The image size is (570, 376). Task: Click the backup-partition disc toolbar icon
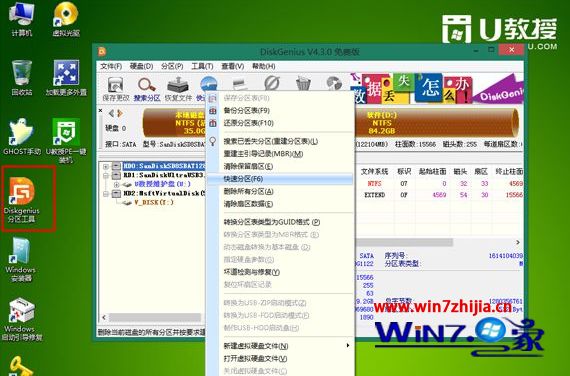[x=334, y=83]
